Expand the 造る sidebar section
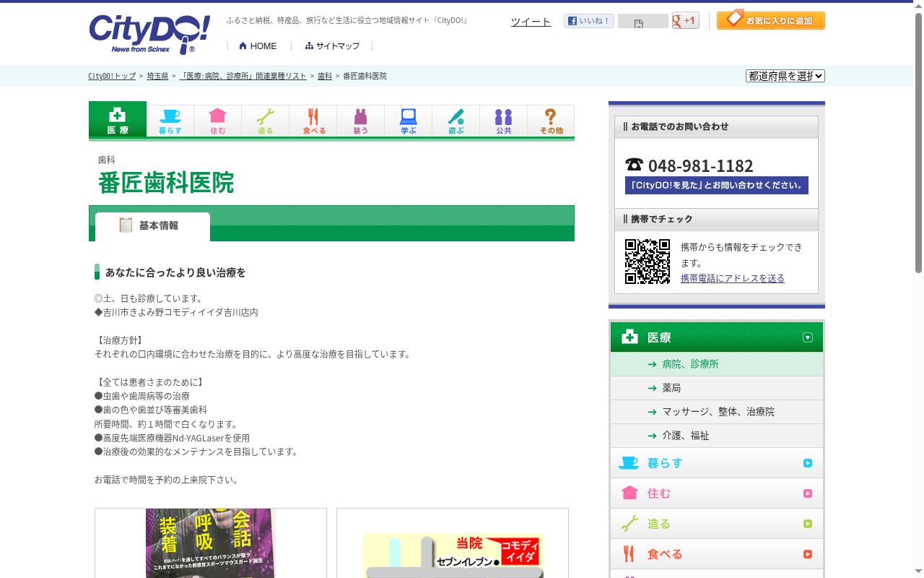Viewport: 924px width, 578px height. click(716, 524)
